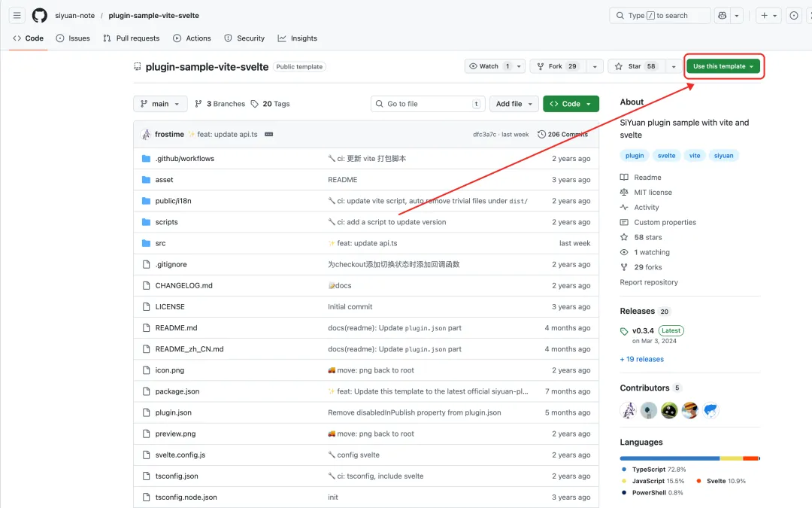812x508 pixels.
Task: Expand the create-new dropdown caret
Action: [x=774, y=16]
